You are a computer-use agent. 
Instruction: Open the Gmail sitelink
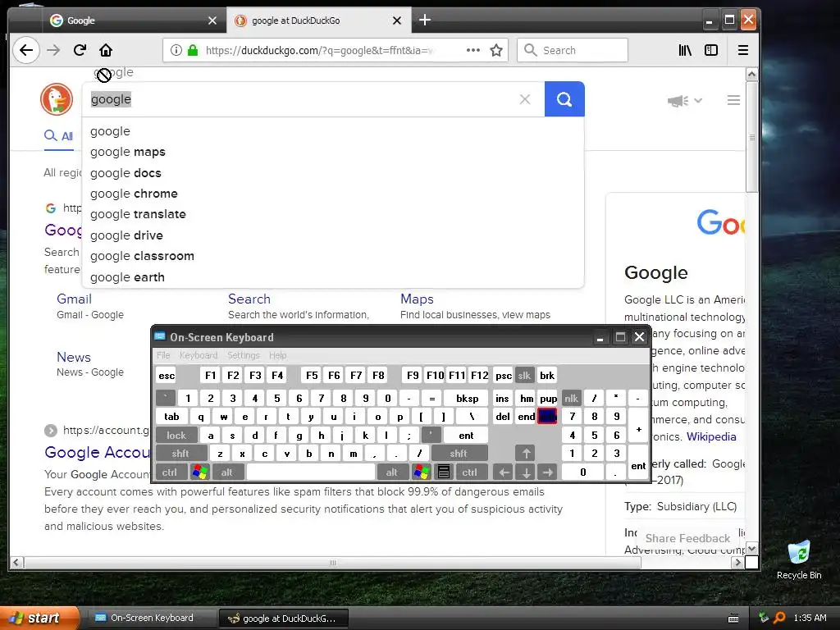pos(74,299)
